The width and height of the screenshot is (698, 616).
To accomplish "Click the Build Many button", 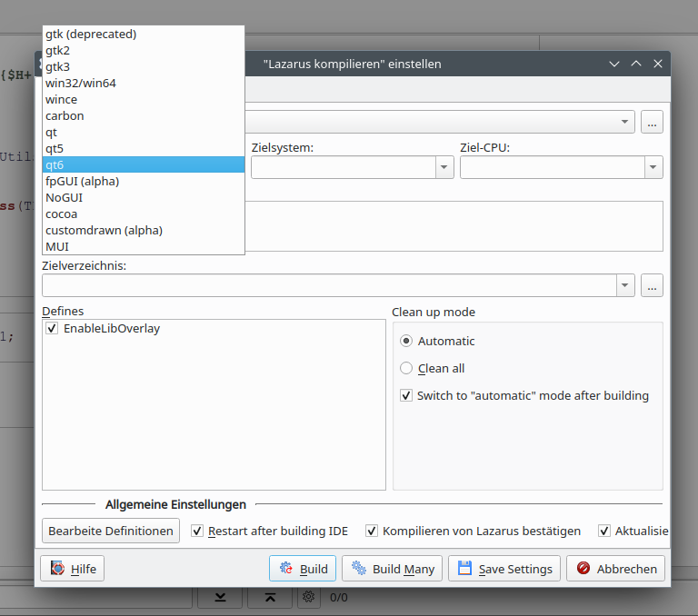I will tap(393, 569).
